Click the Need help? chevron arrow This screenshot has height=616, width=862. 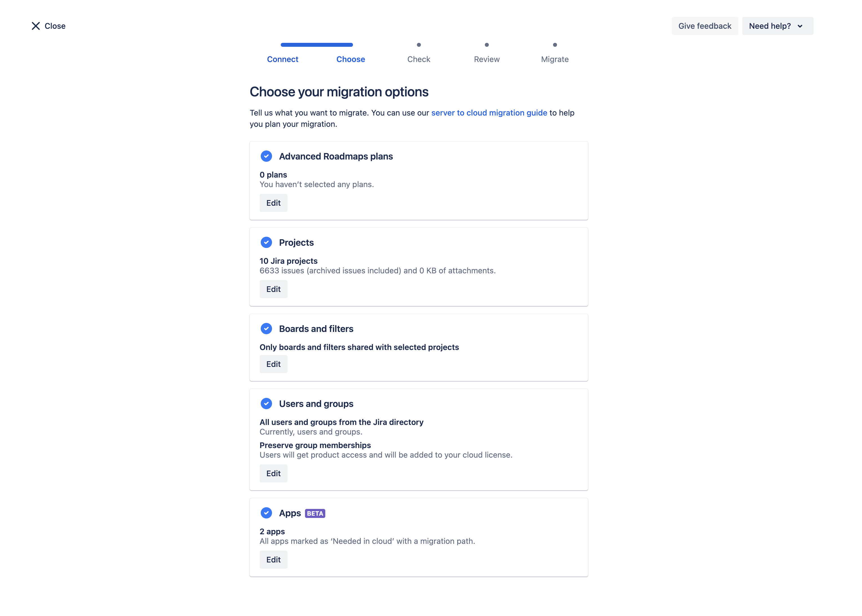point(800,26)
